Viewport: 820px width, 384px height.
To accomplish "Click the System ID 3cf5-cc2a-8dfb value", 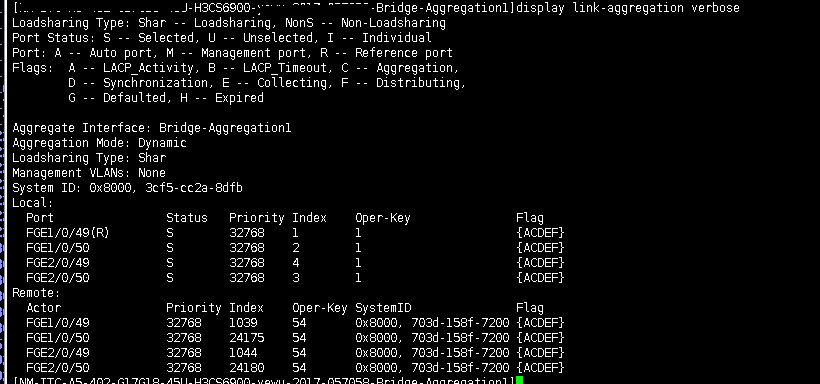I will click(193, 188).
